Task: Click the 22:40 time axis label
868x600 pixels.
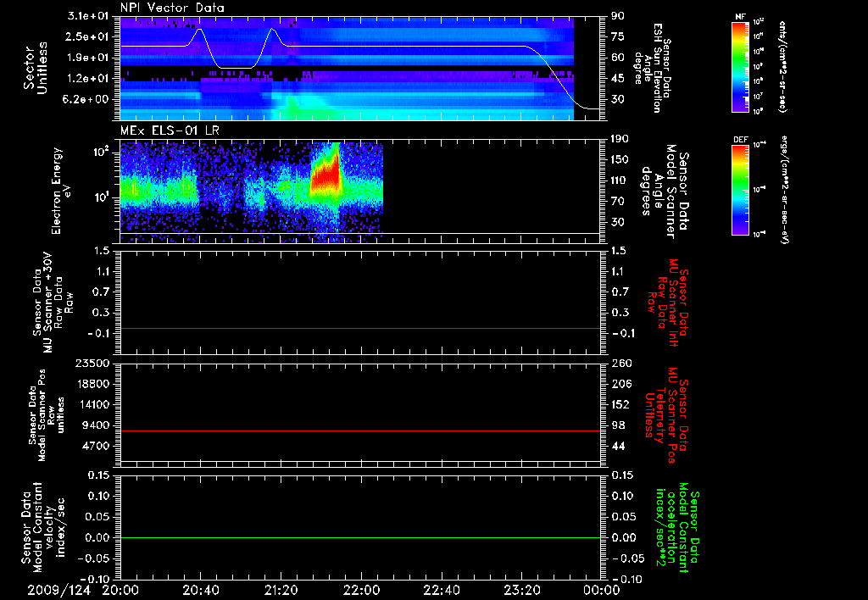Action: coord(442,590)
